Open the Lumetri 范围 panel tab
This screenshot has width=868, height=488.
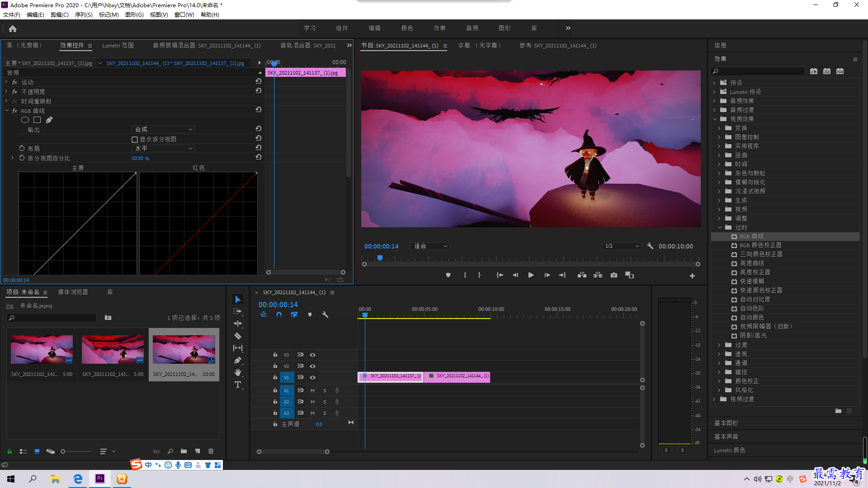118,45
